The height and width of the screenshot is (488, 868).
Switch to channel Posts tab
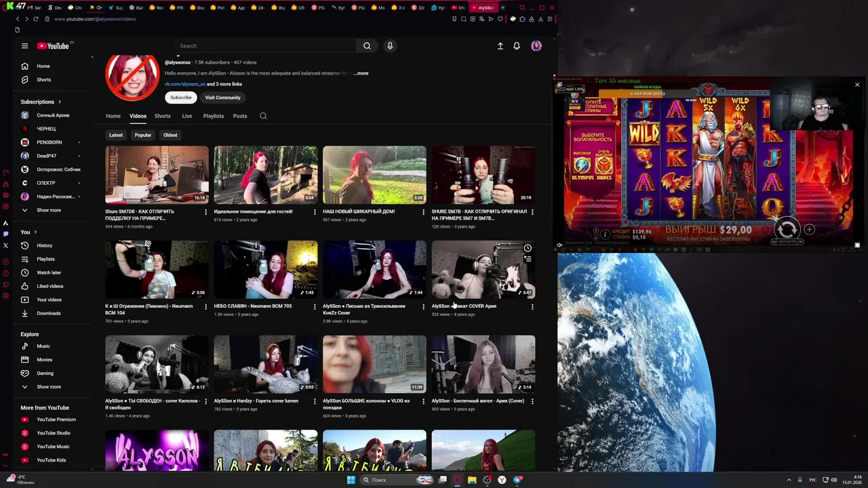tap(240, 116)
